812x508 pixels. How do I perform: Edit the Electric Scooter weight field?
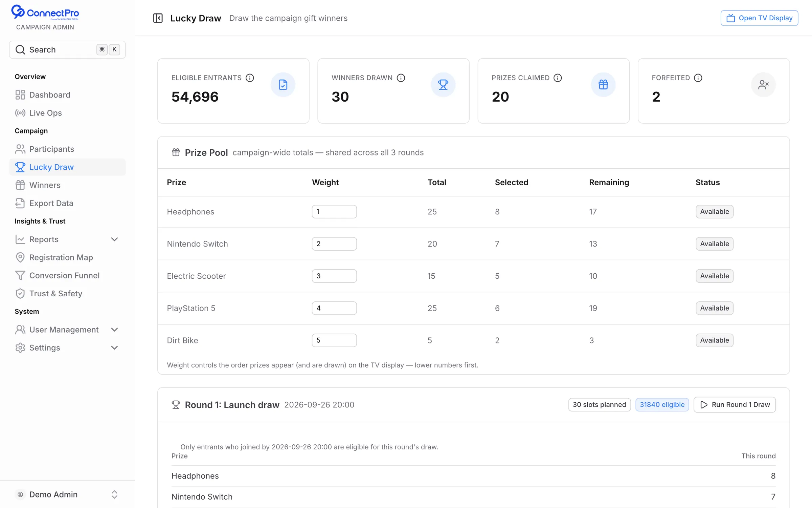[x=334, y=276]
